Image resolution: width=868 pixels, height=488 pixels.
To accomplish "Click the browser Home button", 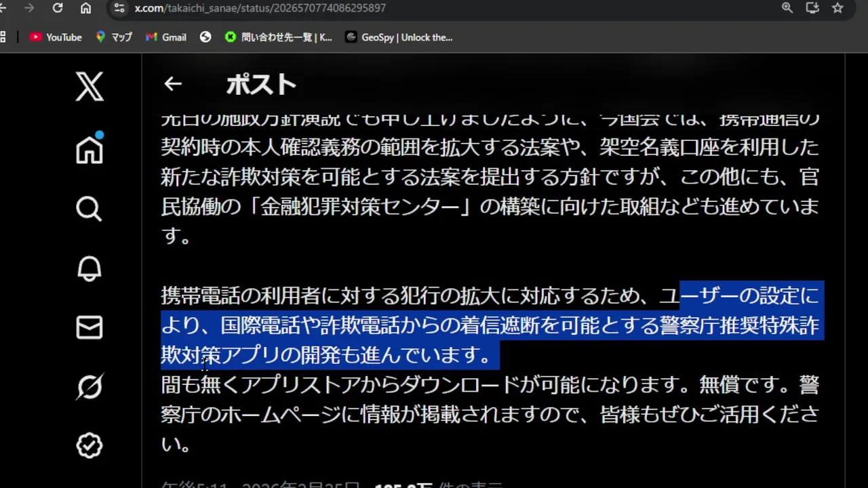I will click(85, 8).
